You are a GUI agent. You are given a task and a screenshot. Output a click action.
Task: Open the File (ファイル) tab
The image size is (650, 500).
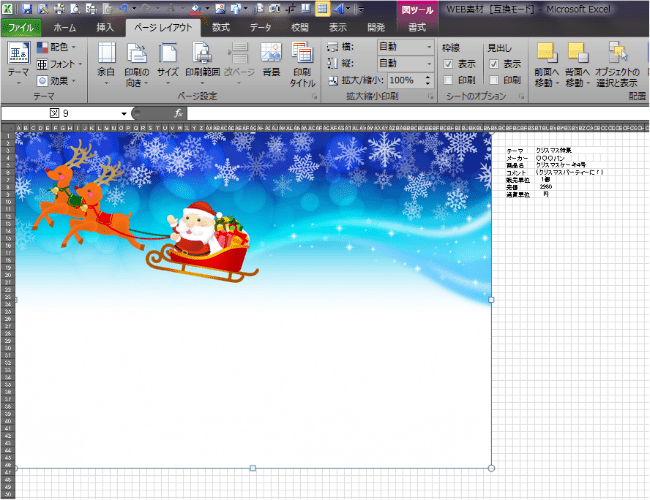[x=21, y=28]
